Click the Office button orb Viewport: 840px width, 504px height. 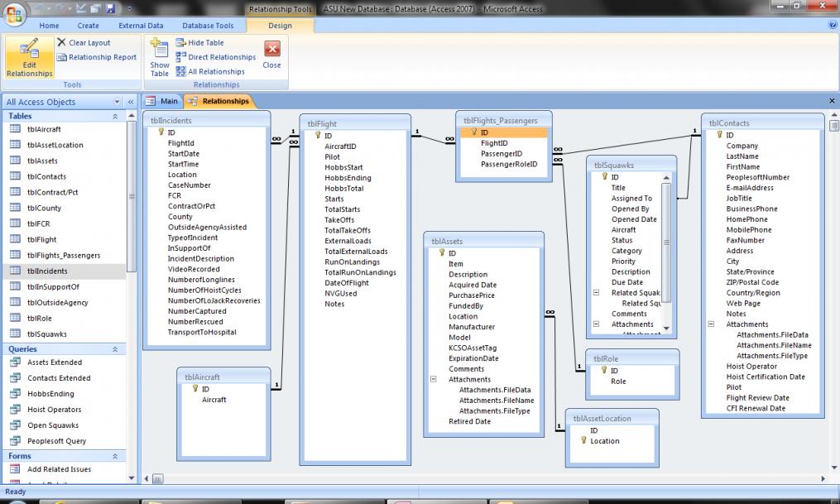coord(15,15)
